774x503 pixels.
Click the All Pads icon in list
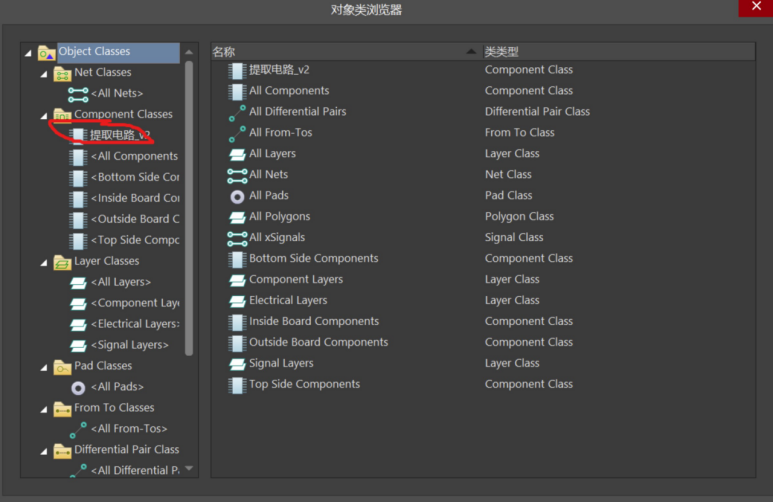(237, 196)
